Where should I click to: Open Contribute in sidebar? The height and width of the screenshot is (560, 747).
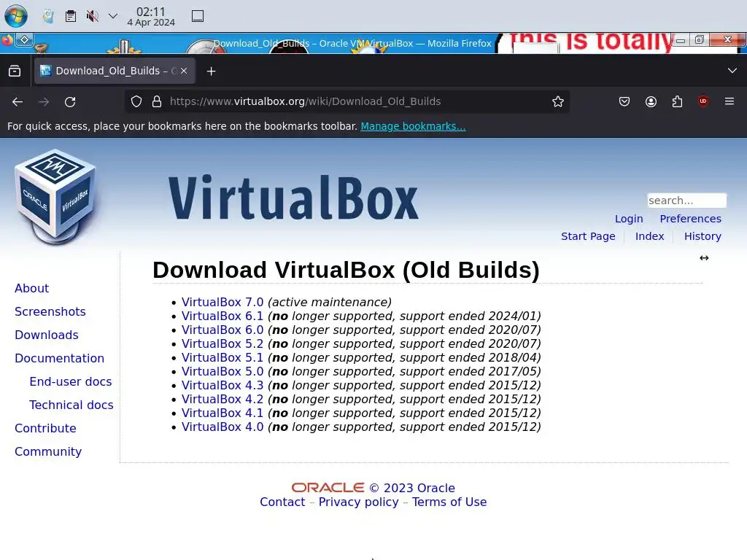click(45, 428)
